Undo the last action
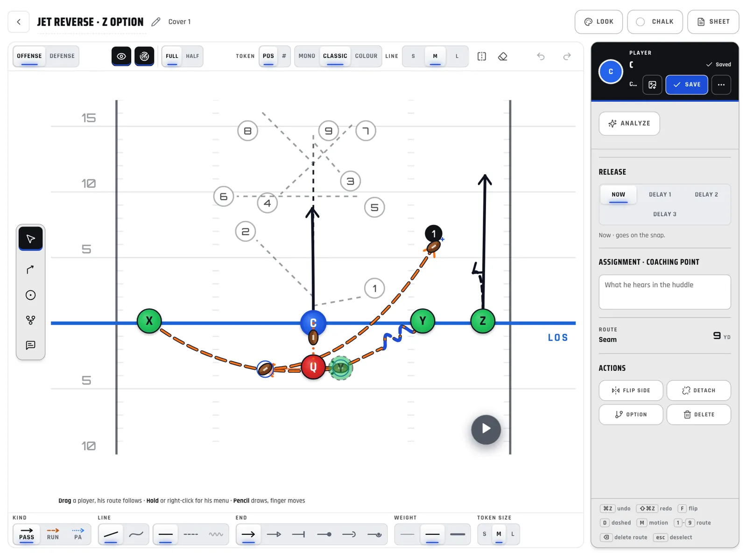Screen dimensions: 747x560 541,57
